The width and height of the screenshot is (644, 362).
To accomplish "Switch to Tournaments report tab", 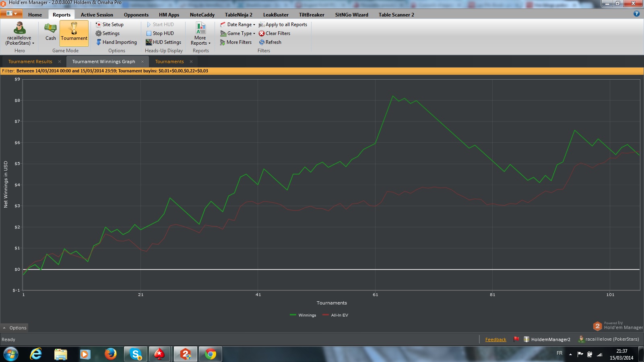I will coord(169,62).
